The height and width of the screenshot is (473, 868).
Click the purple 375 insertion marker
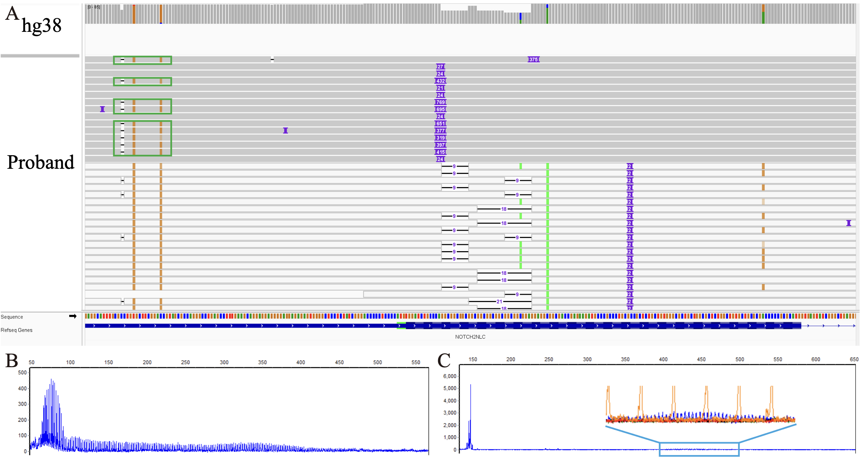pyautogui.click(x=533, y=60)
